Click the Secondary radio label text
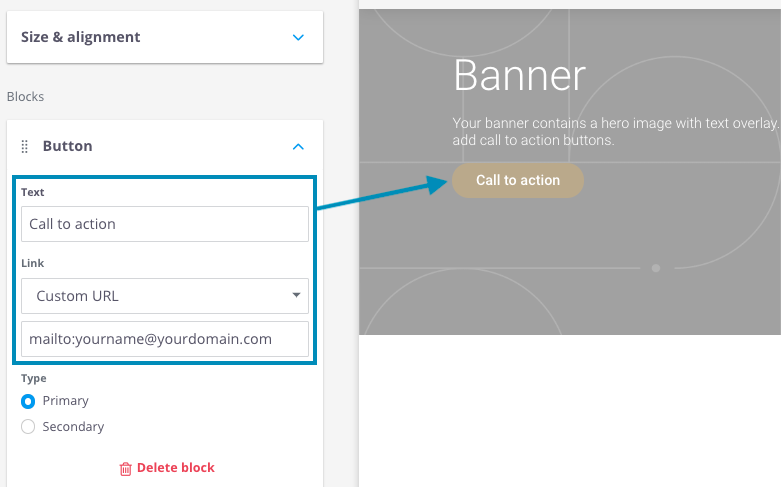Screen dimensions: 781x487 point(73,427)
